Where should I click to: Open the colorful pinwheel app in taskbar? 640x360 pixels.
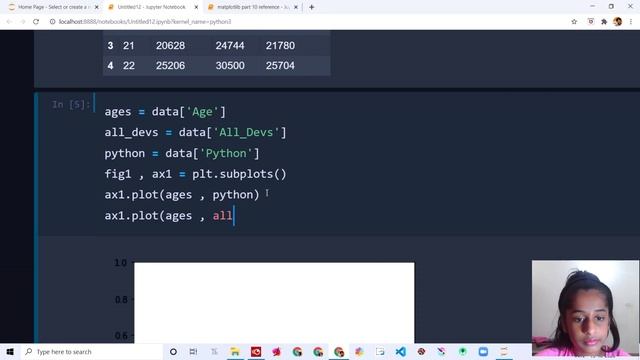coord(359,351)
